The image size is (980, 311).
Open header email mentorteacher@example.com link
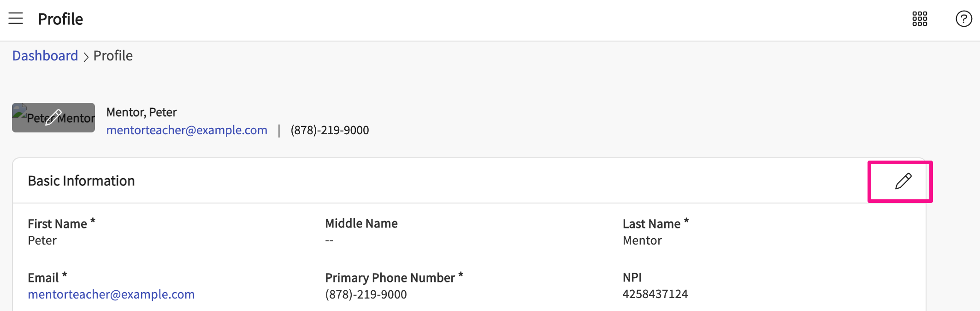(187, 130)
